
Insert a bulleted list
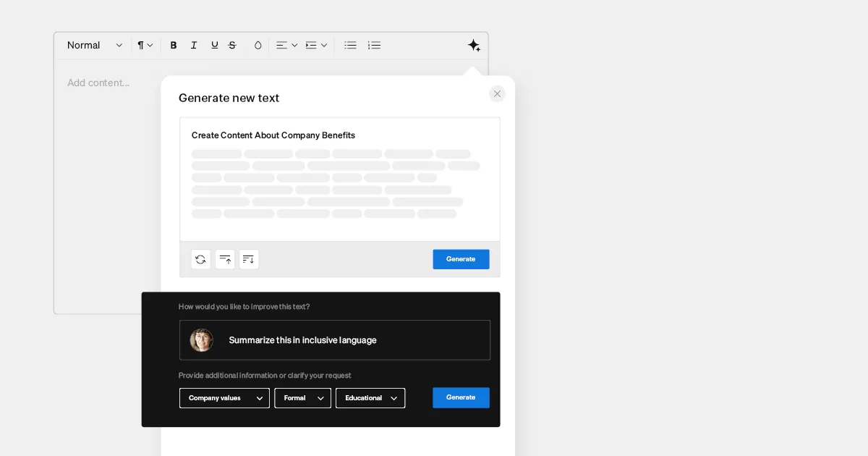(350, 45)
